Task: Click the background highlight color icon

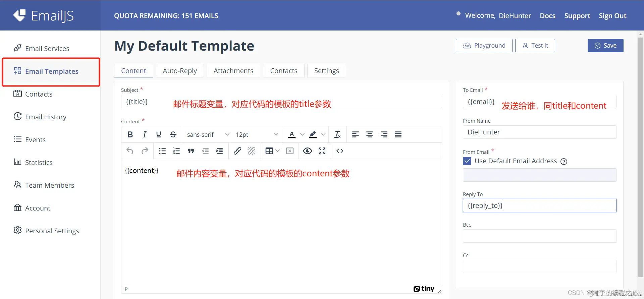Action: pyautogui.click(x=313, y=134)
